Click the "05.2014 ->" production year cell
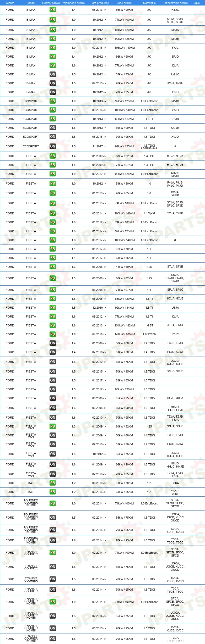 pos(99,213)
